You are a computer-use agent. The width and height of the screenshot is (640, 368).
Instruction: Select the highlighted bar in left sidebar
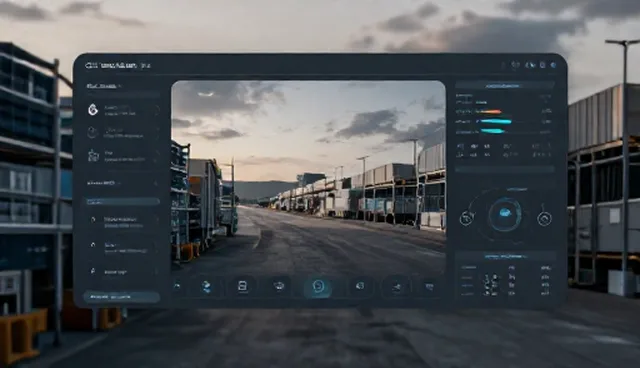pyautogui.click(x=122, y=202)
